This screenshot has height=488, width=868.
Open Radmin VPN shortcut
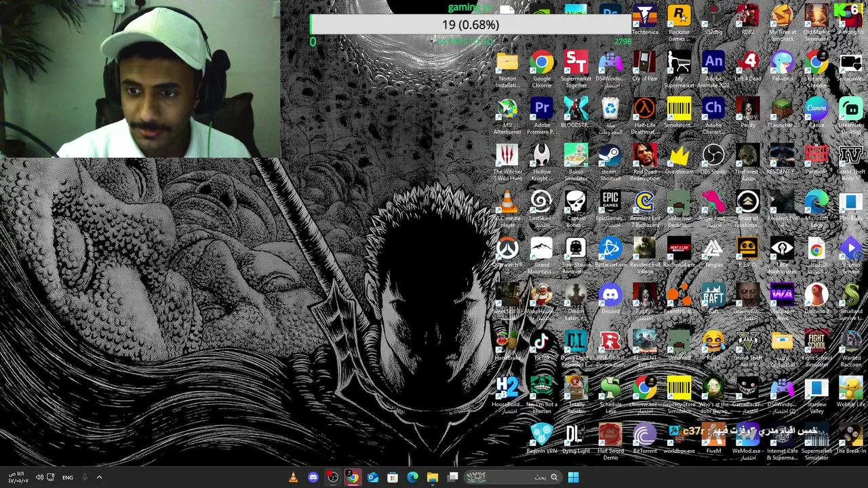[541, 439]
